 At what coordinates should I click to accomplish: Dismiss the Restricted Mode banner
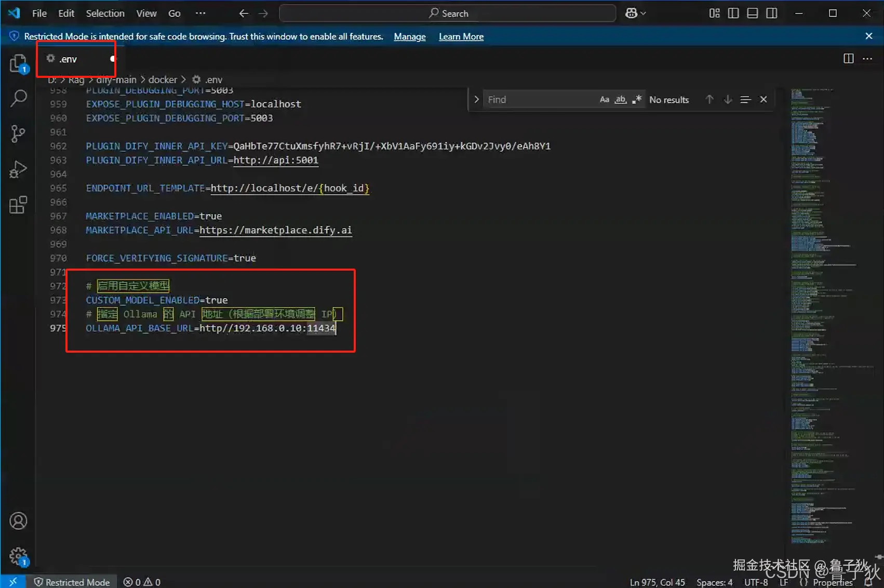coord(869,36)
